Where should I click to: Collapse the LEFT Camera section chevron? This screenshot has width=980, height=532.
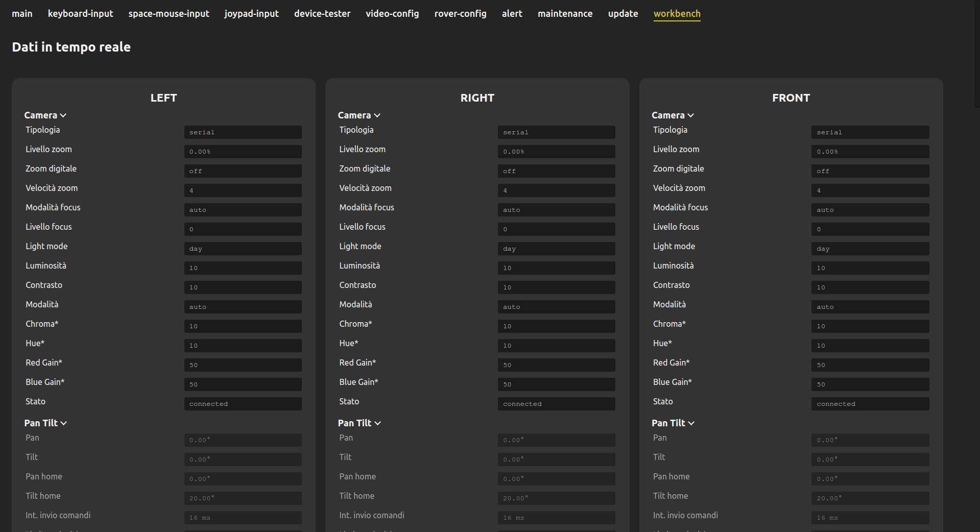click(x=63, y=116)
